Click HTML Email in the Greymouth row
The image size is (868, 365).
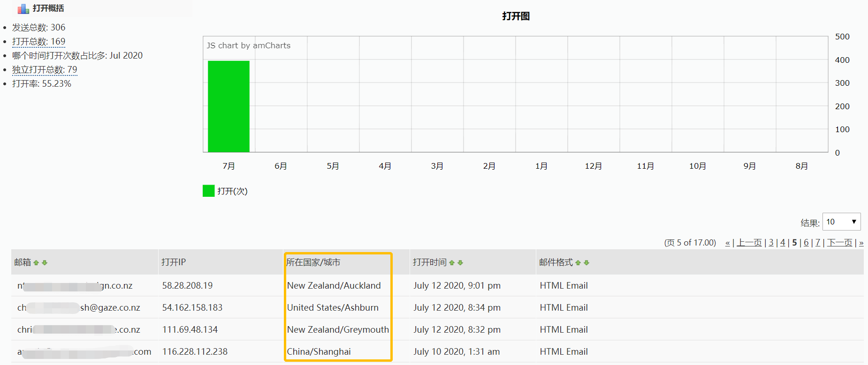coord(563,330)
